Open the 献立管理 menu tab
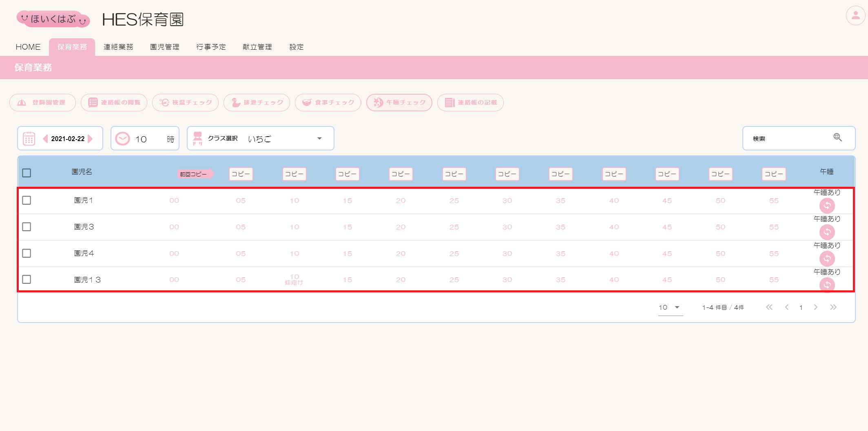The width and height of the screenshot is (868, 431). coord(257,47)
